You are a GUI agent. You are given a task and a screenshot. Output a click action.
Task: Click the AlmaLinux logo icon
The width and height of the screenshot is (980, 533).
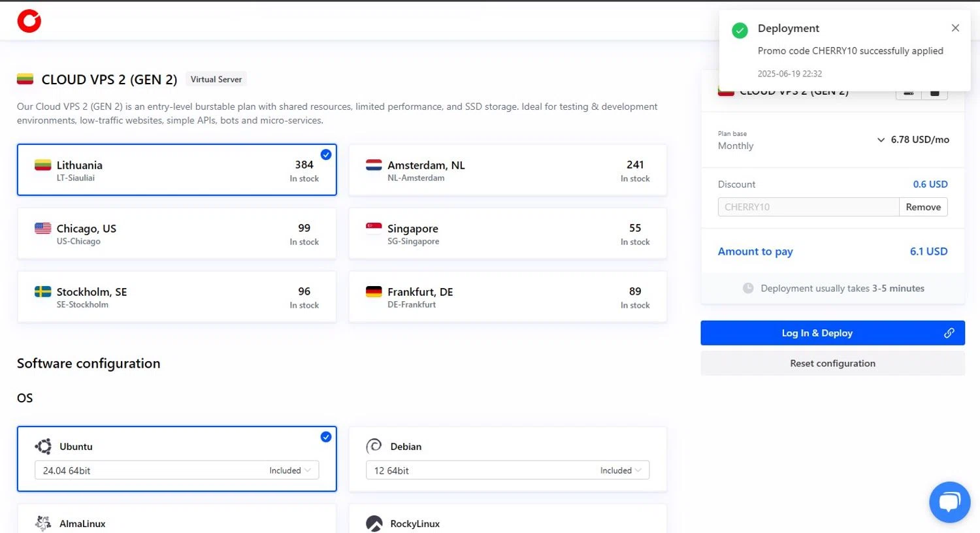[43, 523]
